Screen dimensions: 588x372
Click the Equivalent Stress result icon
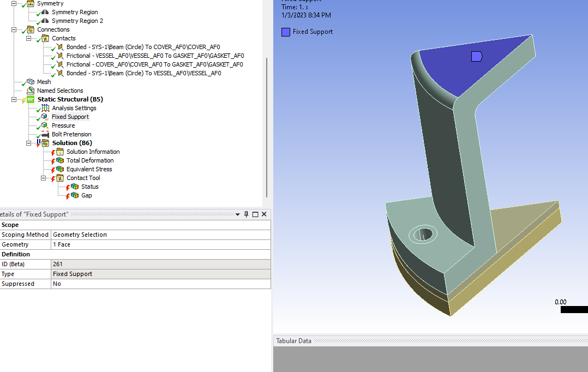click(x=60, y=169)
